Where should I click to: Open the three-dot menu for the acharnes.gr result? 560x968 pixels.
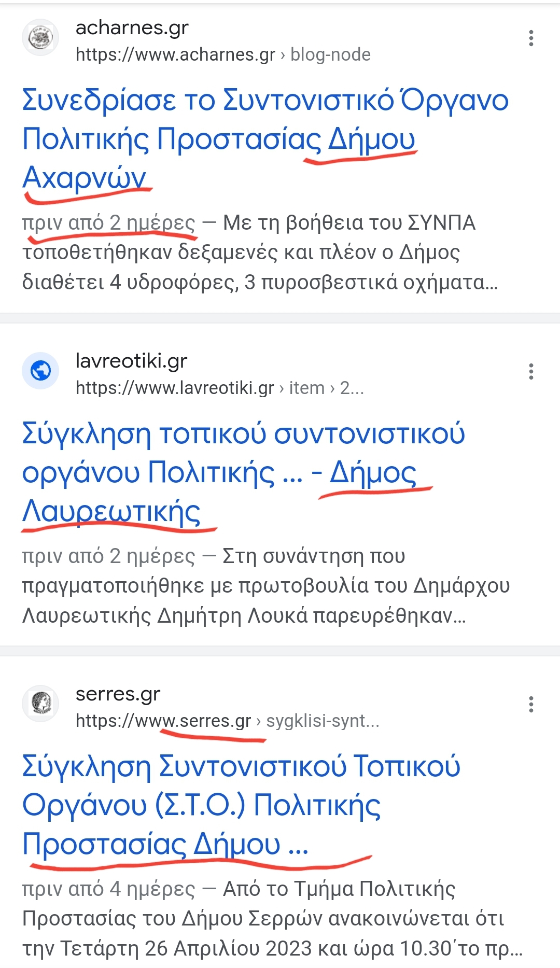click(x=531, y=38)
